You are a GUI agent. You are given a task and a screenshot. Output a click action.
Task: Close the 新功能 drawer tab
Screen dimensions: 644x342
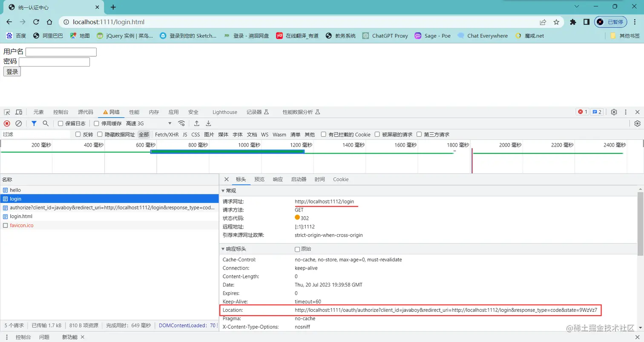83,337
